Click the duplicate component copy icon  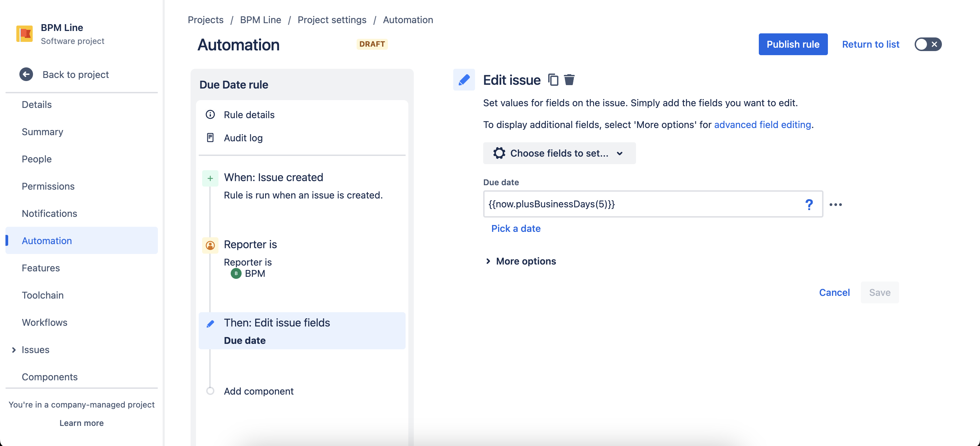point(553,80)
